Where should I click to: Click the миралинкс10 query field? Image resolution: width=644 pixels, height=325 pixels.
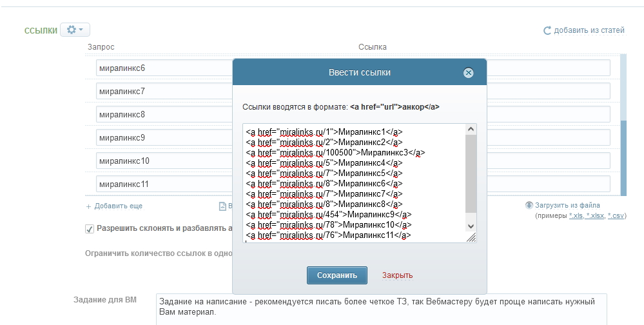[x=164, y=161]
